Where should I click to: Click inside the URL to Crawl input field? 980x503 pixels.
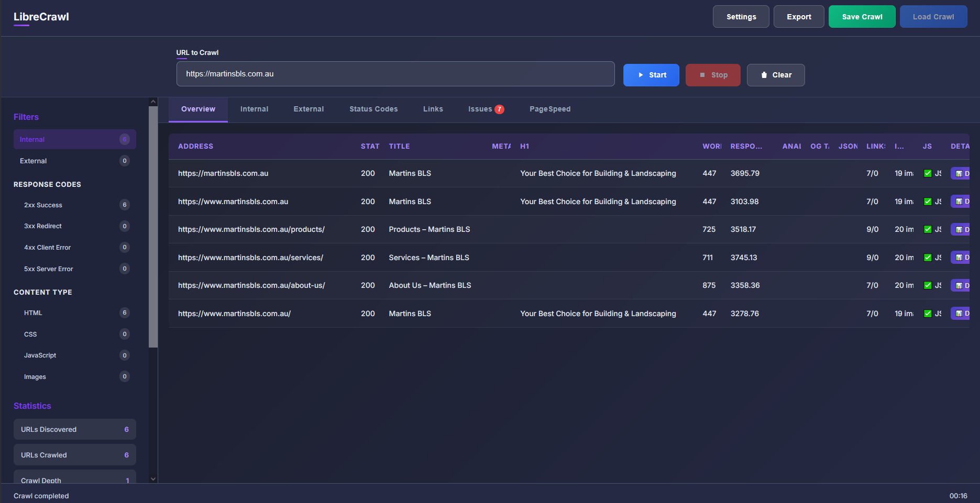point(395,74)
